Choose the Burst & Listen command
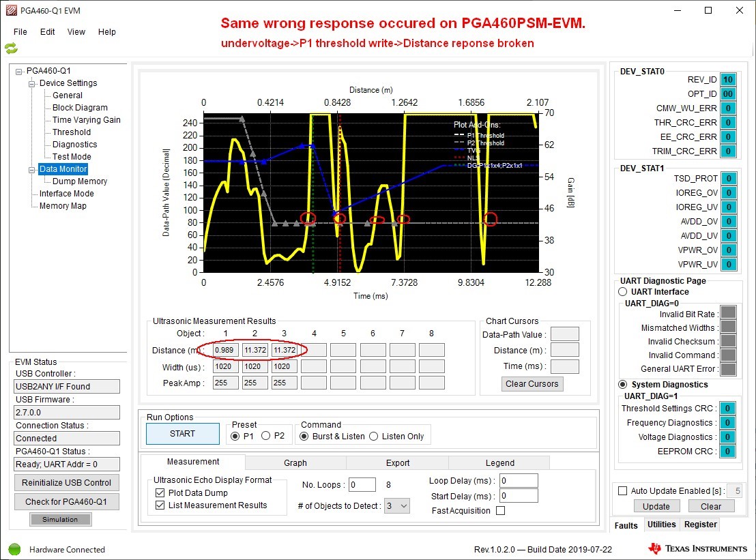Viewport: 756px width, 560px height. 304,436
